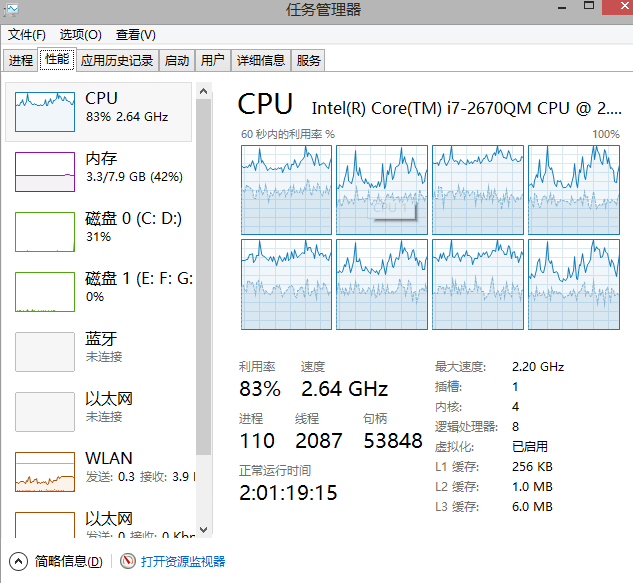Viewport: 633px width, 583px height.
Task: Click the sidebar scroll down arrow
Action: coord(203,529)
